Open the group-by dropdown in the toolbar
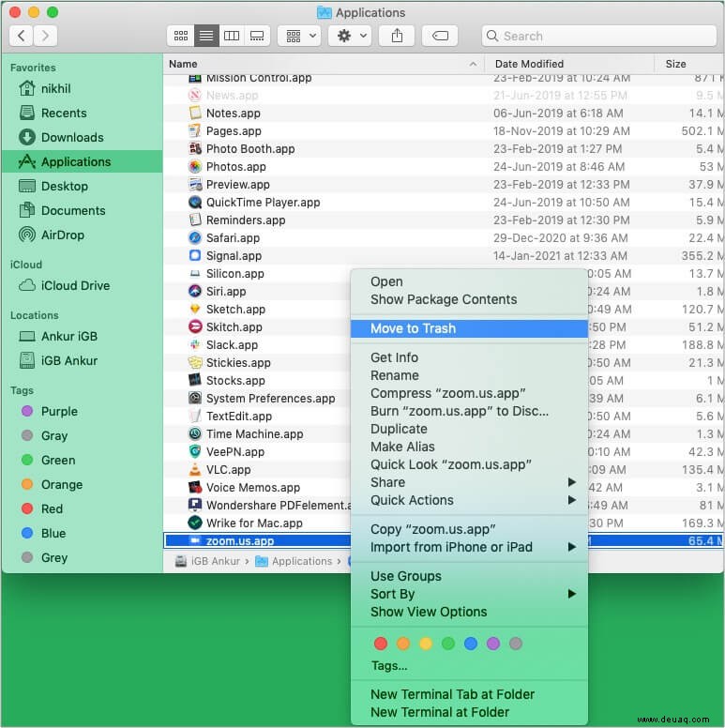This screenshot has height=728, width=725. coord(299,36)
